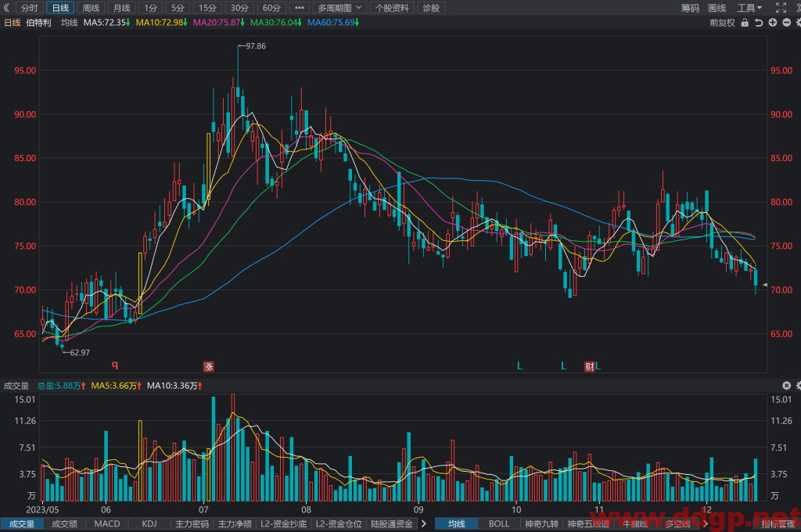The height and width of the screenshot is (532, 801).
Task: Show more sub-indicators with the chevron arrow
Action: click(423, 524)
